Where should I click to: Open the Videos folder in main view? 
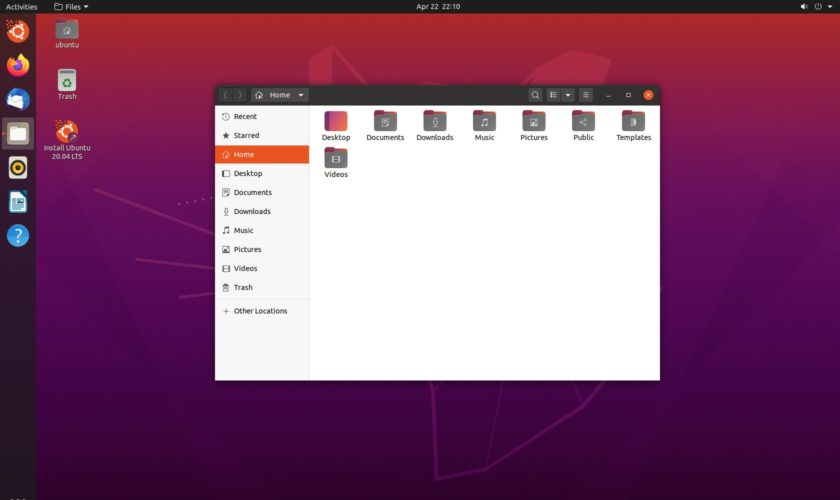coord(336,159)
